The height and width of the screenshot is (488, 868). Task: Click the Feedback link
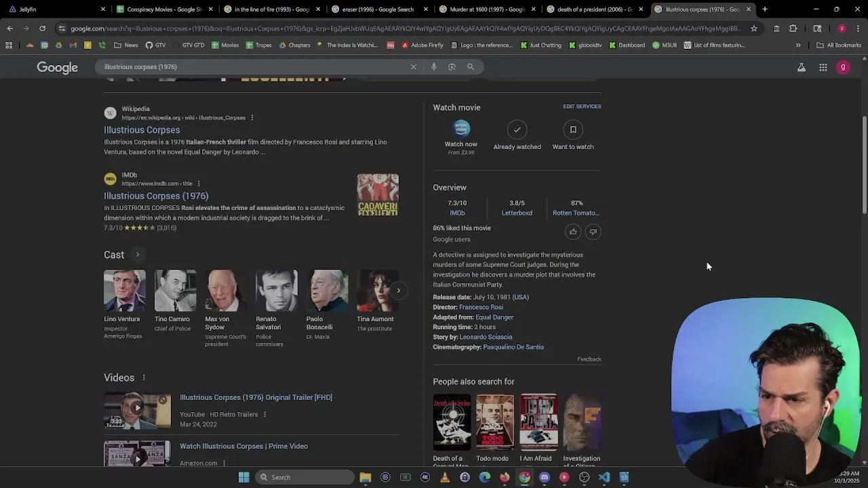[589, 359]
